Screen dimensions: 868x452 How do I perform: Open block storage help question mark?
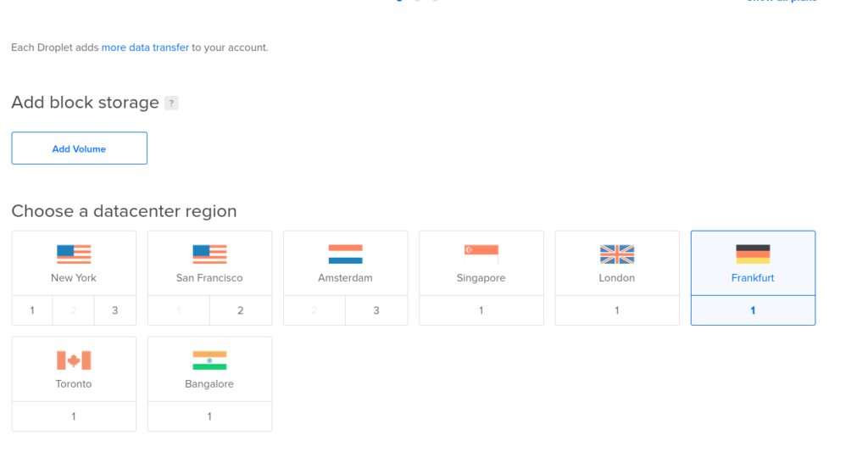[x=171, y=103]
